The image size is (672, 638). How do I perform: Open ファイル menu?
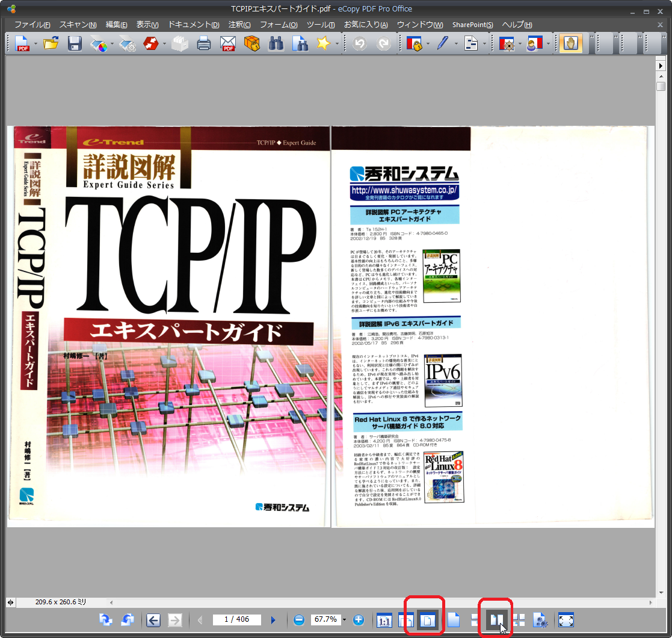pos(32,25)
